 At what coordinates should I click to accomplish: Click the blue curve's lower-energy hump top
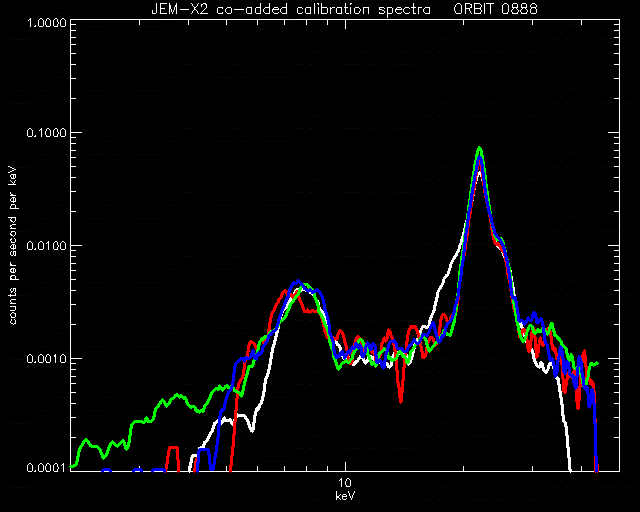tap(298, 282)
